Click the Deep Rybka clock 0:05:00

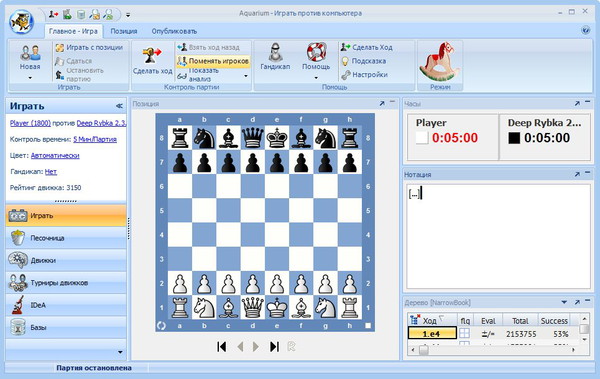[547, 138]
